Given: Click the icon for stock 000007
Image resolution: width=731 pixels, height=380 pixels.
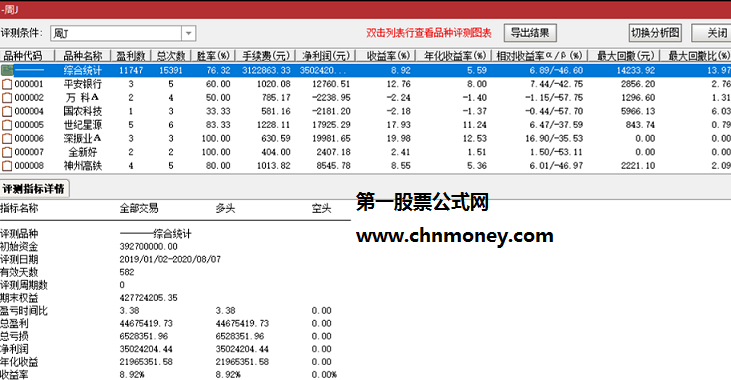Looking at the screenshot, I should click(7, 152).
